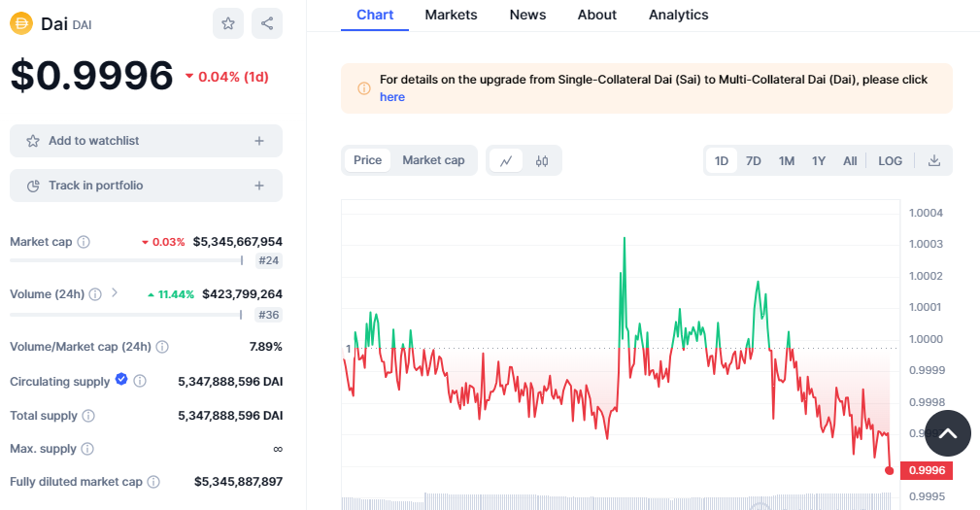Viewport: 980px width, 510px height.
Task: Click the Dai coin logo icon
Action: pyautogui.click(x=21, y=23)
